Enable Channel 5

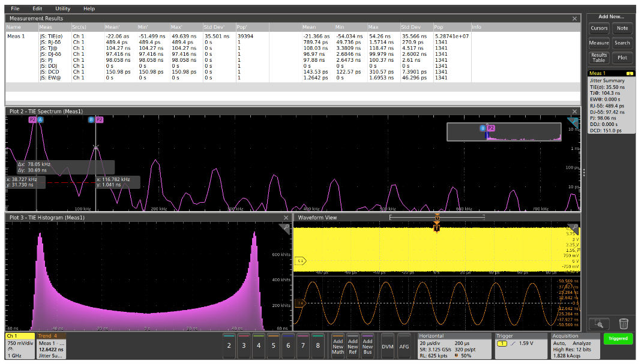tap(274, 346)
